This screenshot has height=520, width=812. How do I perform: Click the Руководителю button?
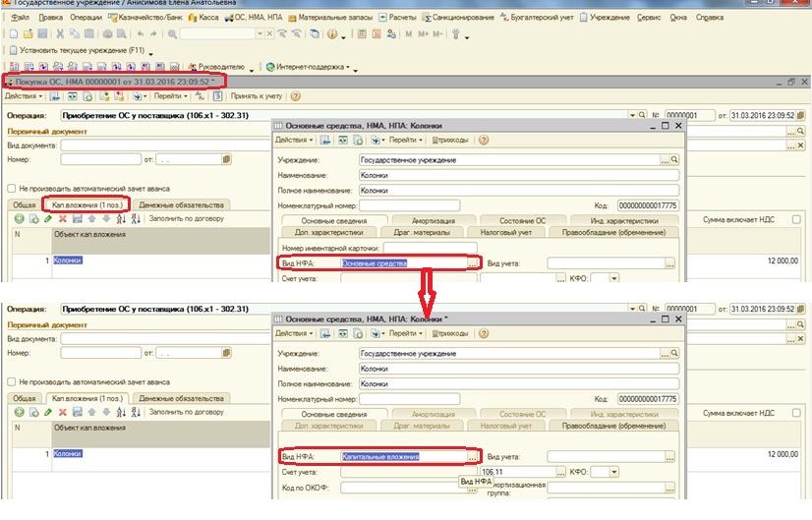click(x=216, y=67)
